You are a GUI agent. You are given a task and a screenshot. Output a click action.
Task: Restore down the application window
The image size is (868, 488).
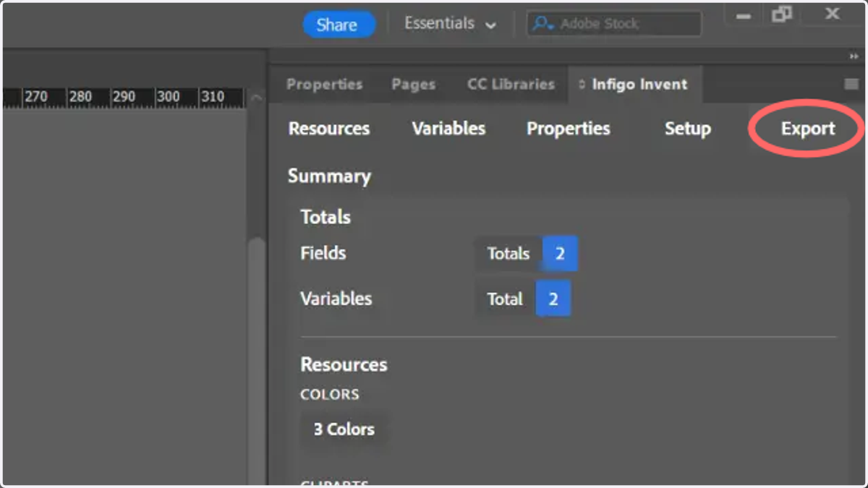click(782, 14)
